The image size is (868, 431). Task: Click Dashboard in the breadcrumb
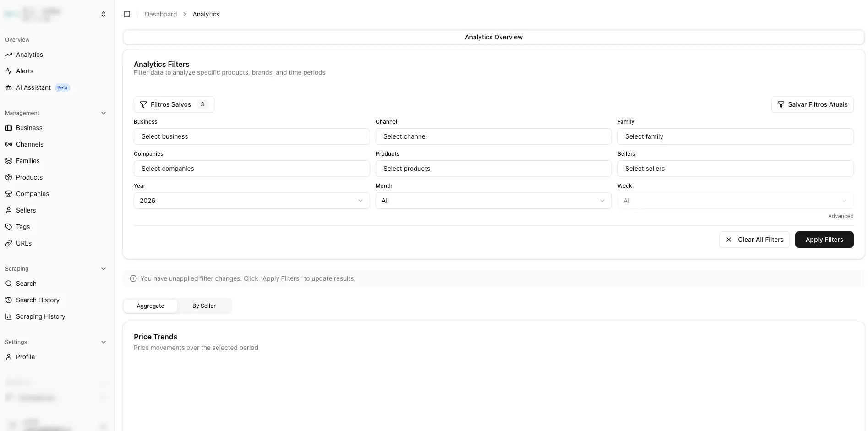click(x=161, y=14)
